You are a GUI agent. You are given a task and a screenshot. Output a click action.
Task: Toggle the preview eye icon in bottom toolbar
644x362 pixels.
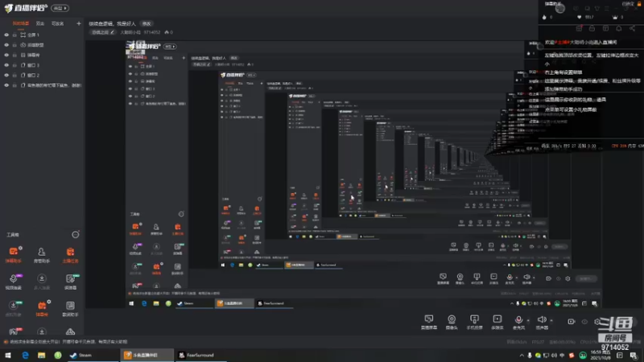click(584, 322)
